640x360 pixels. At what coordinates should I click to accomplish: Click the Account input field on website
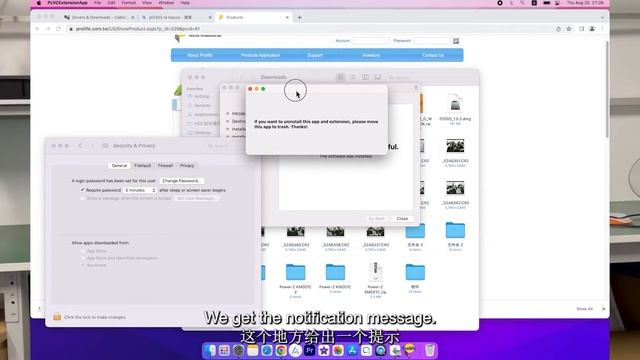[x=370, y=41]
